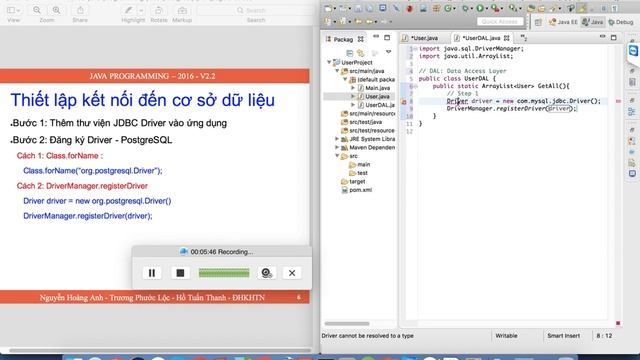This screenshot has width=640, height=360.
Task: Open the Highlight color dropdown arrow
Action: pos(141,10)
